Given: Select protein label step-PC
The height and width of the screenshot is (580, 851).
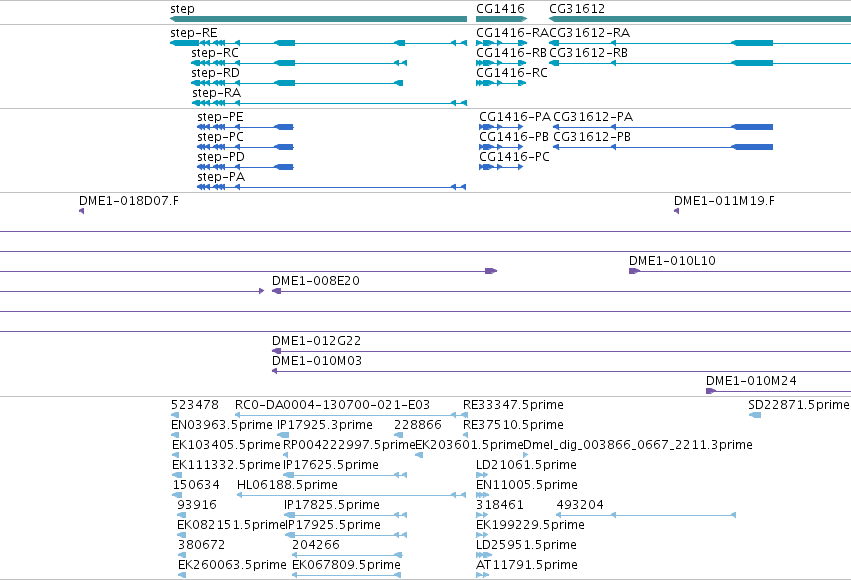Looking at the screenshot, I should (x=220, y=137).
